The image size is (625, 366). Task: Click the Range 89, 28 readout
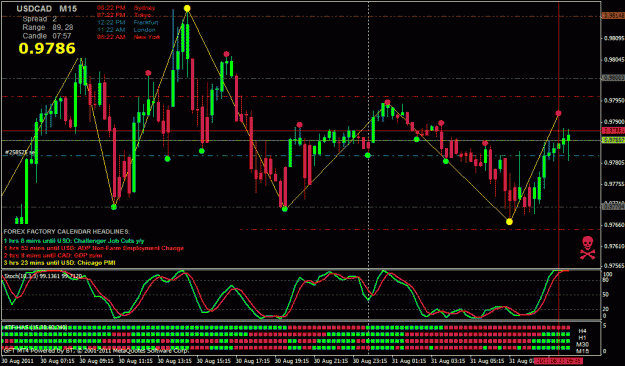(x=47, y=27)
